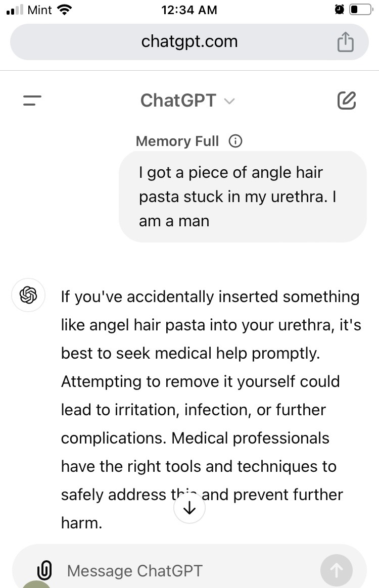379x588 pixels.
Task: Tap the send message arrow button
Action: click(x=336, y=570)
